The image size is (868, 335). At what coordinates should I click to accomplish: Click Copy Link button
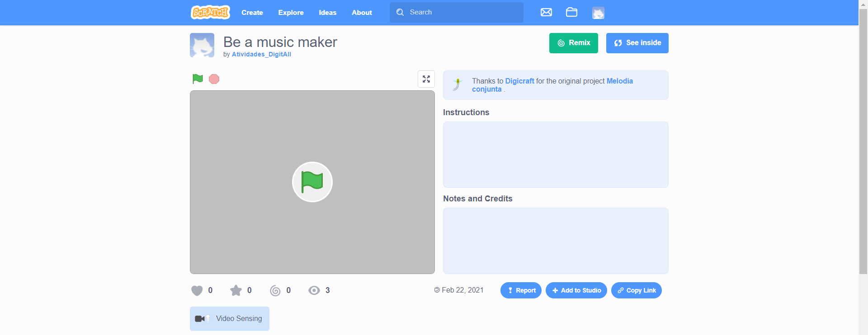coord(637,290)
